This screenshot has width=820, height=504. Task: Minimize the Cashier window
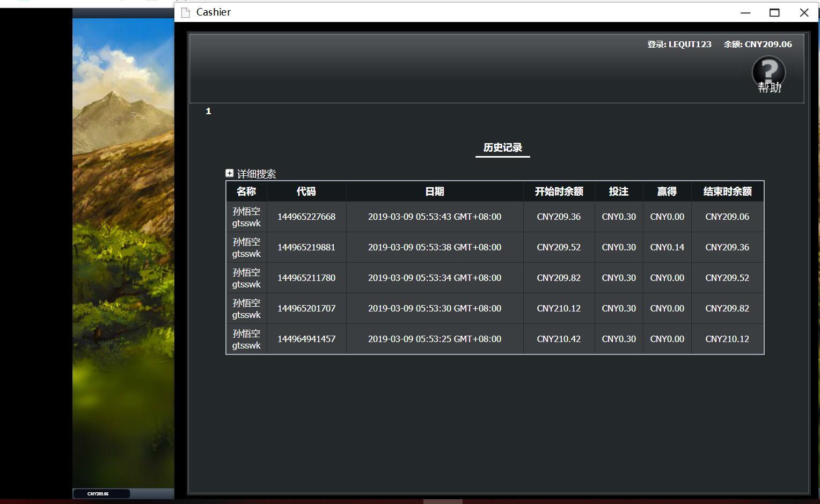745,12
